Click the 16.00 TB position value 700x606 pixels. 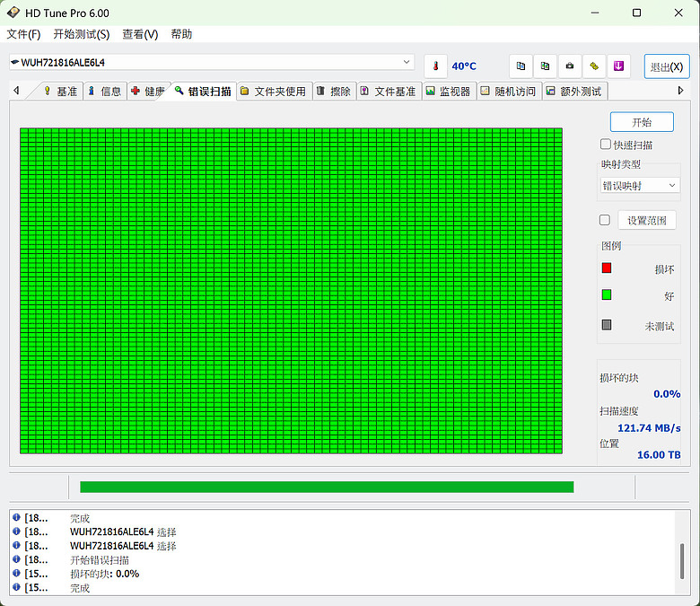pyautogui.click(x=659, y=454)
